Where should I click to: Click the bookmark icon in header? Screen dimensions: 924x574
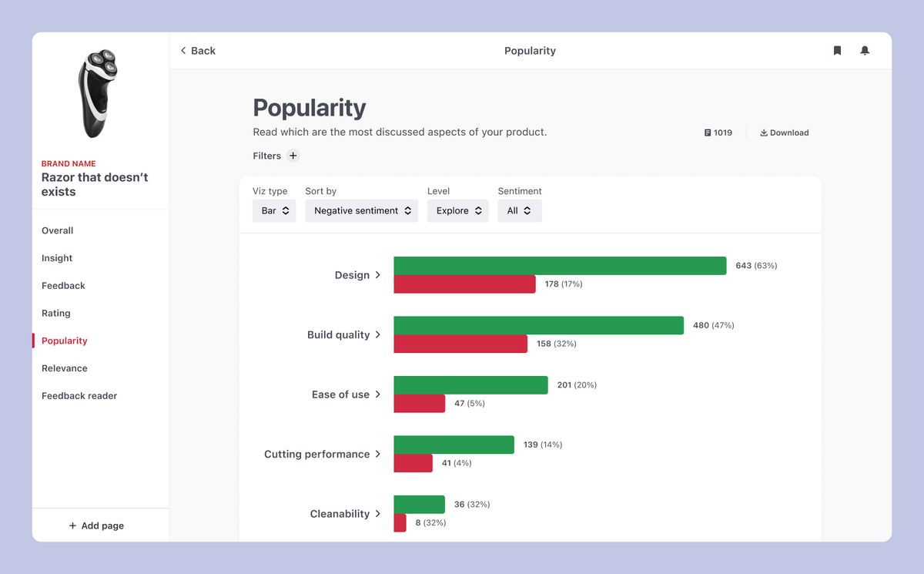tap(837, 51)
